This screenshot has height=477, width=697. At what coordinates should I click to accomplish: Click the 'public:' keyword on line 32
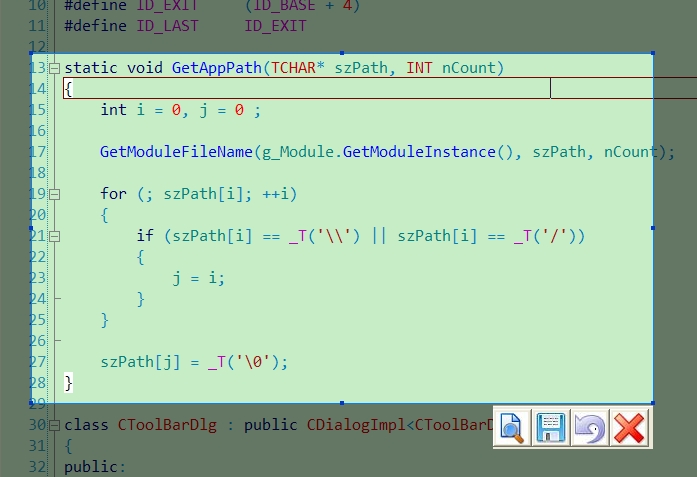click(x=95, y=467)
